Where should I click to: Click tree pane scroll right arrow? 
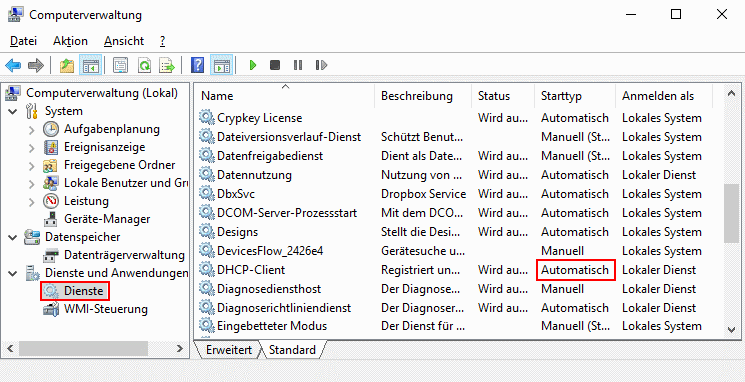(180, 348)
